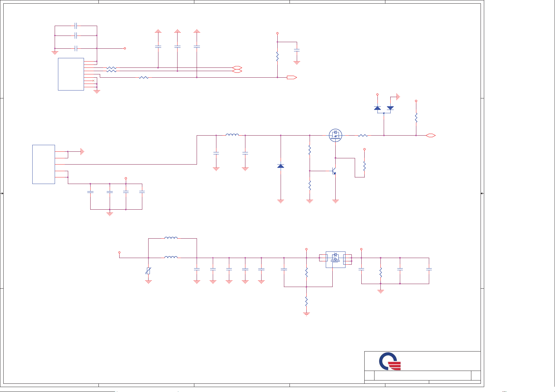The image size is (555, 392).
Task: Click the upper of the two parallel inductors
Action: pyautogui.click(x=171, y=238)
